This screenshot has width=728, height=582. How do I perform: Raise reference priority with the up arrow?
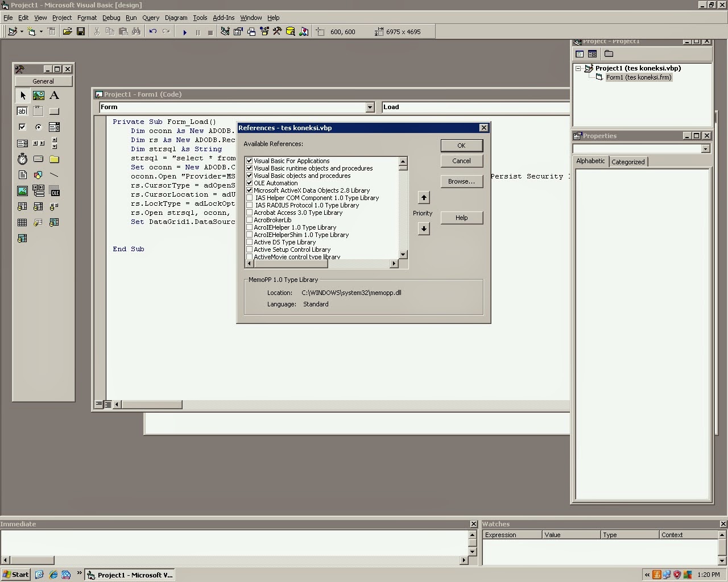[x=424, y=198]
